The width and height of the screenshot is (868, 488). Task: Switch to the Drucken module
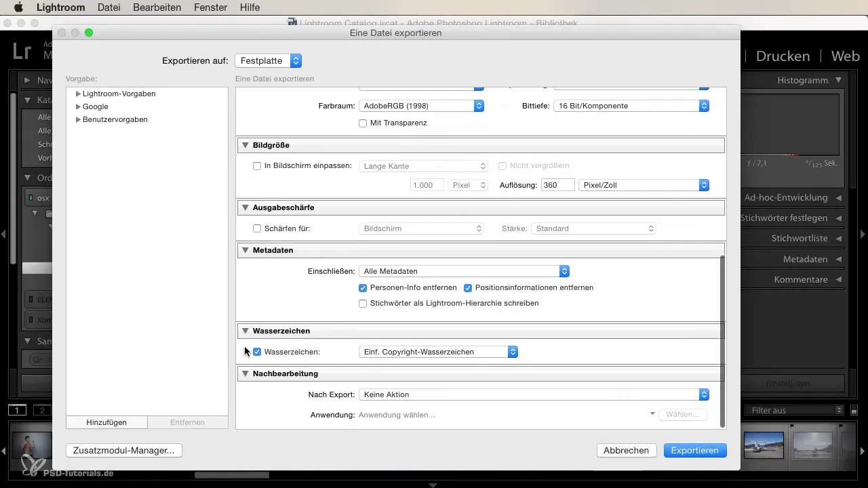click(x=783, y=56)
